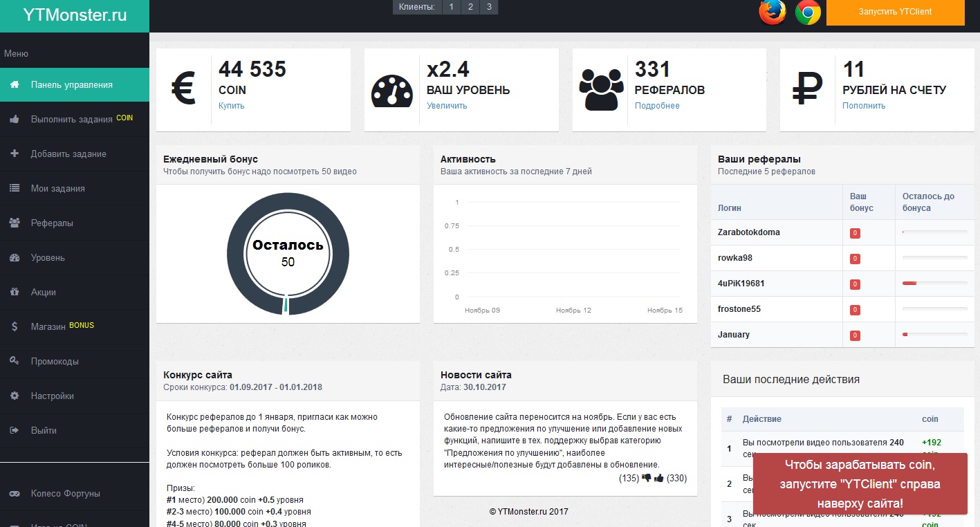Click referral login January
This screenshot has height=527, width=980.
click(x=734, y=335)
